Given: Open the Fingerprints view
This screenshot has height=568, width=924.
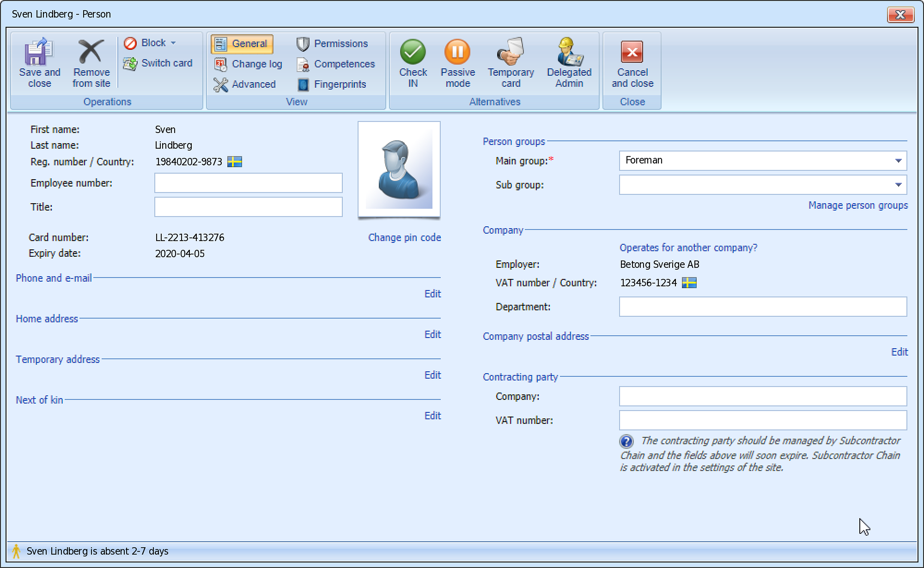Looking at the screenshot, I should pyautogui.click(x=331, y=85).
